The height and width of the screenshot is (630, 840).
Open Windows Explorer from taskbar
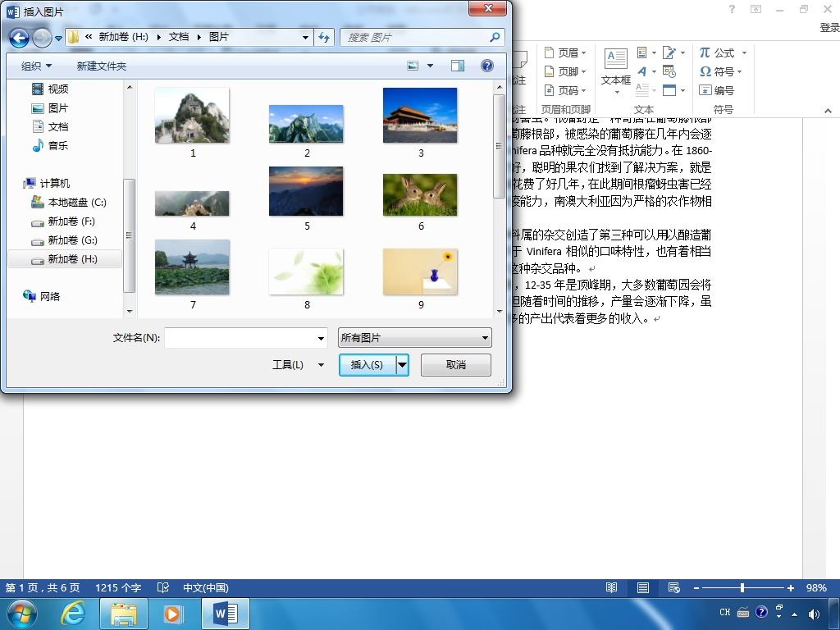pyautogui.click(x=124, y=614)
